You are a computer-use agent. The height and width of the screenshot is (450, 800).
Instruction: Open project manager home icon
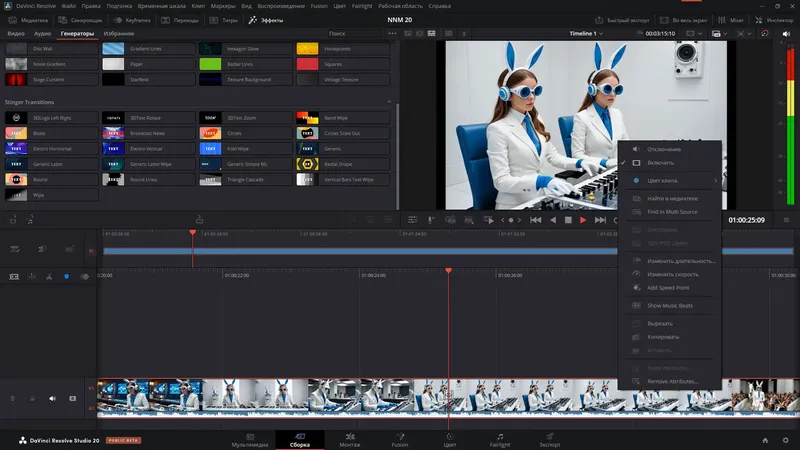tap(765, 440)
